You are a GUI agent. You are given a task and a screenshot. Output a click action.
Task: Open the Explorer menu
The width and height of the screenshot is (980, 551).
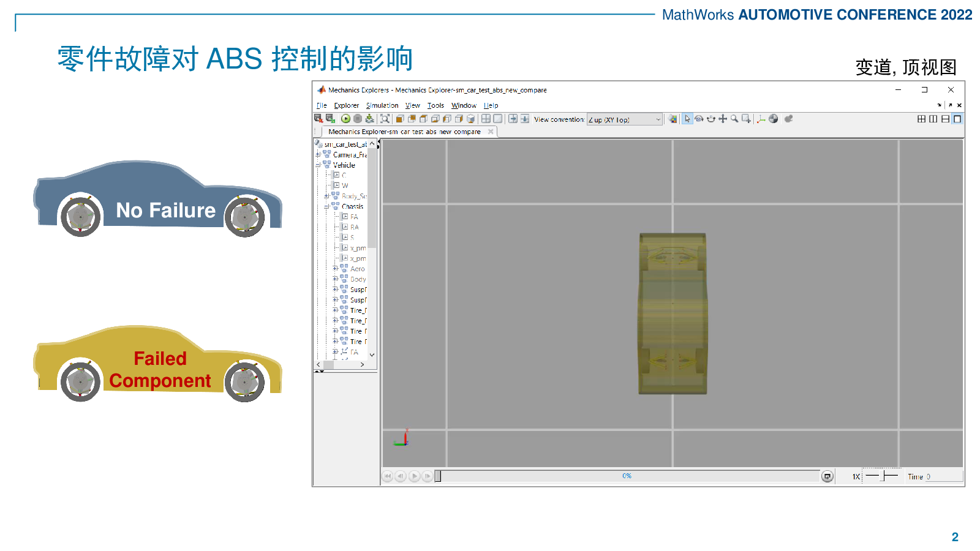click(x=347, y=105)
